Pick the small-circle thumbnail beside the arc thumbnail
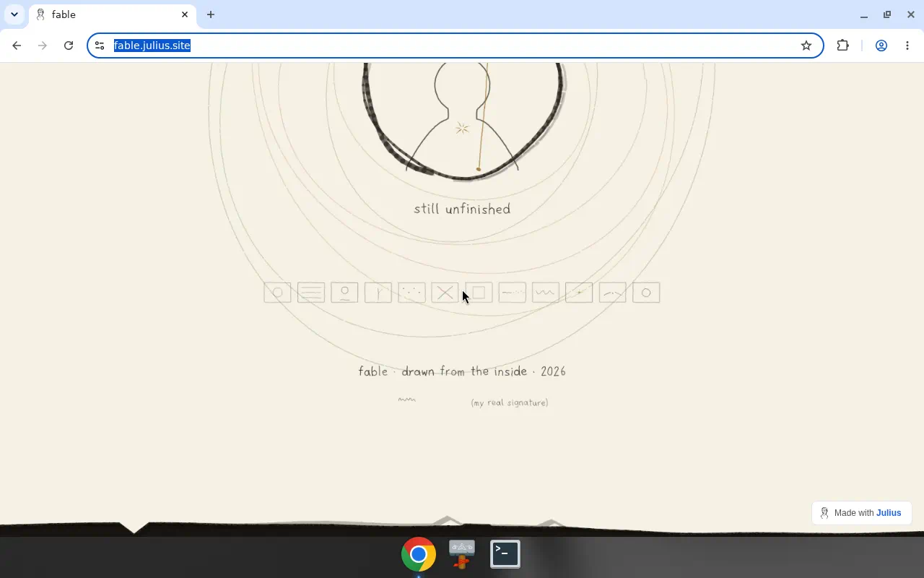The height and width of the screenshot is (578, 924). pos(646,293)
